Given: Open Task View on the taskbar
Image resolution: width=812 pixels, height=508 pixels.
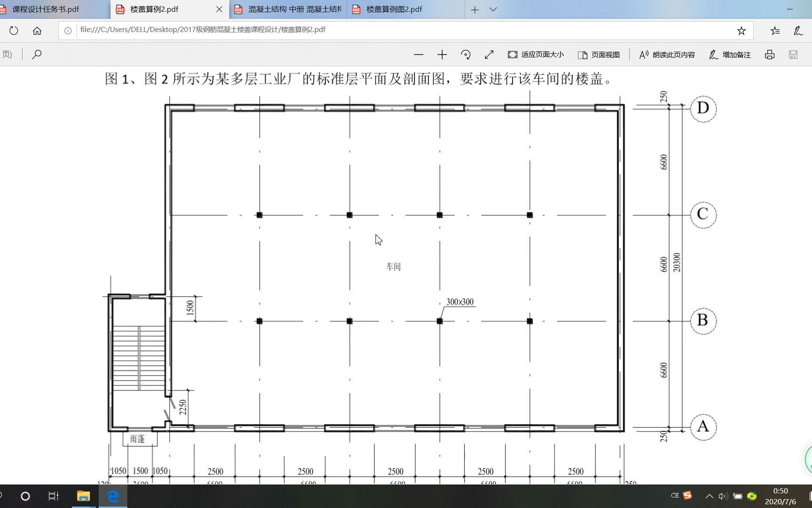Looking at the screenshot, I should tap(54, 496).
